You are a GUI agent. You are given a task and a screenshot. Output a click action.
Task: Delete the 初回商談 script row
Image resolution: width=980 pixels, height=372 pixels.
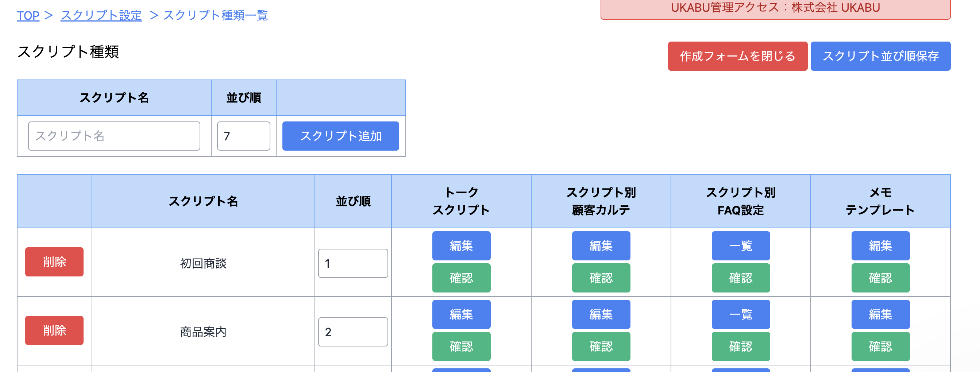[x=54, y=262]
